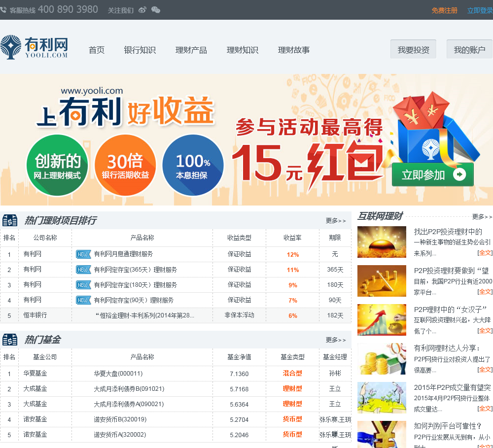This screenshot has height=448, width=493.
Task: Click the NEW badge beside 有利网定存宝(90天)
Action: click(83, 300)
